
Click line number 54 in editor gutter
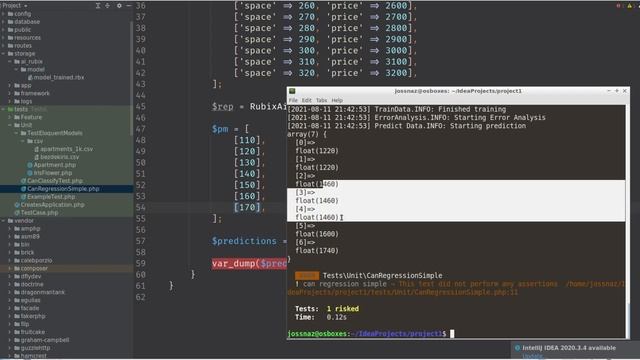(x=140, y=207)
